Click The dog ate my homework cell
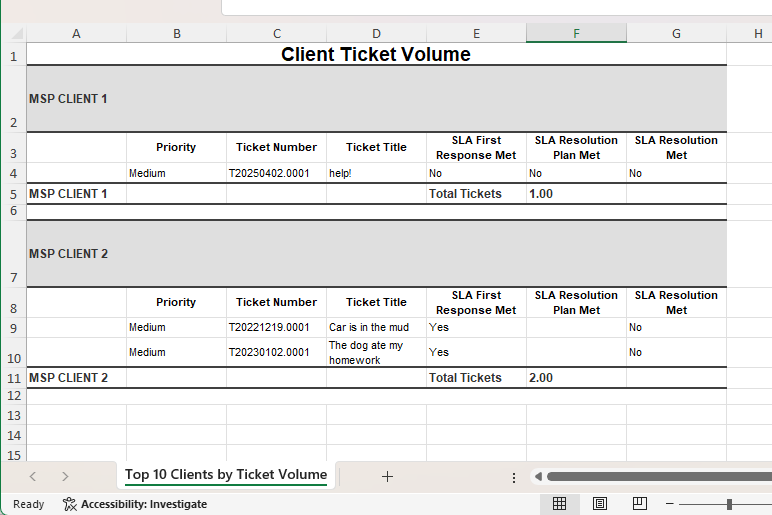The height and width of the screenshot is (515, 772). pyautogui.click(x=376, y=353)
